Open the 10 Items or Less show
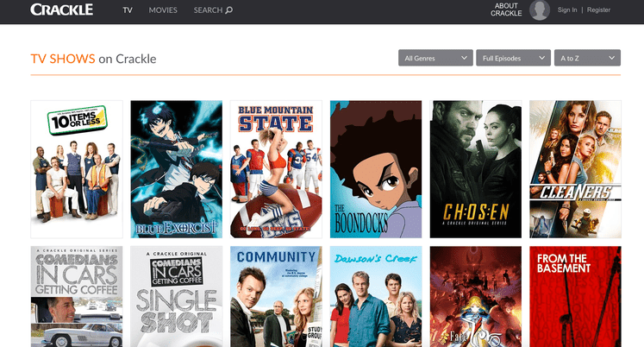Viewport: 644px width, 347px height. click(x=77, y=169)
